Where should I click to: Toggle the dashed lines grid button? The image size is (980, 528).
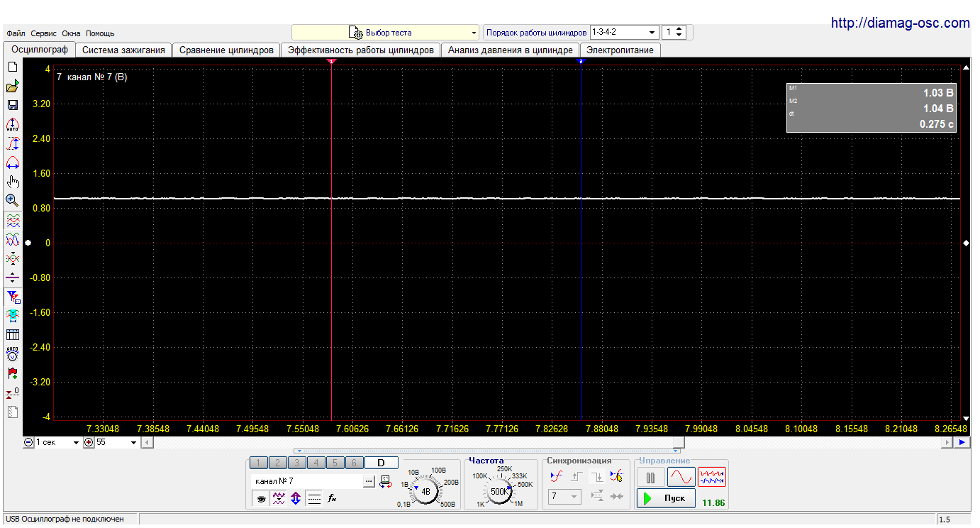(314, 499)
